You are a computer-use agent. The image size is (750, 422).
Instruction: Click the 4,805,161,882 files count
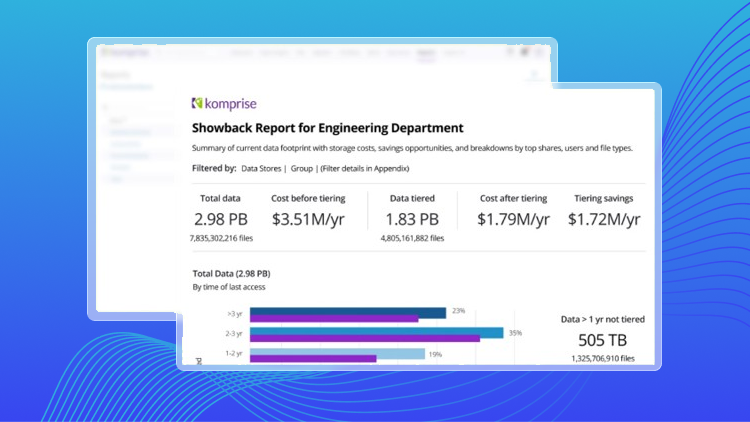tap(413, 239)
